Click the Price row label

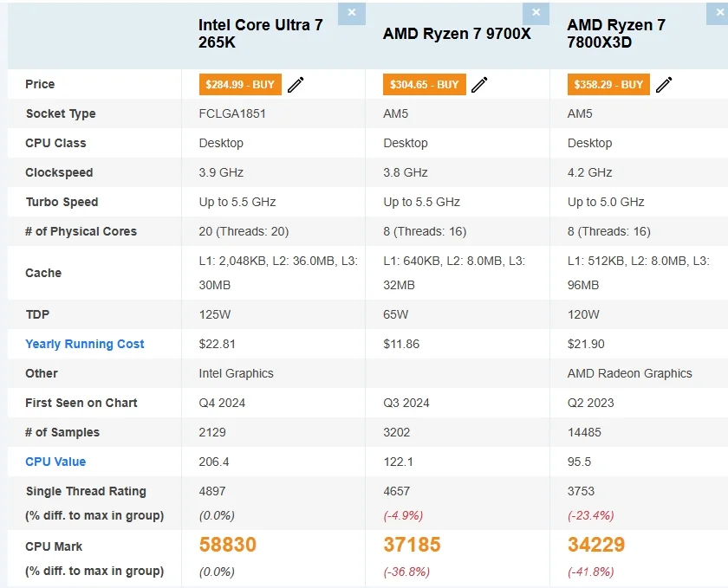click(40, 84)
